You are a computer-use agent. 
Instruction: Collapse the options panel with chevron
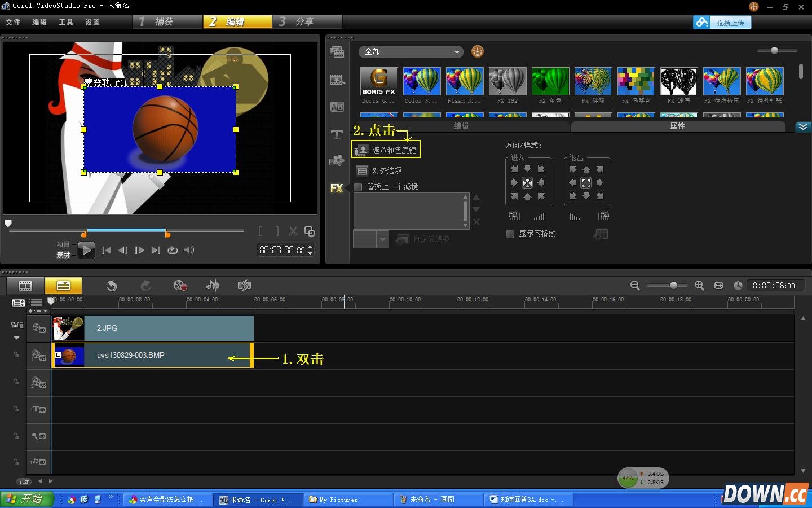[803, 126]
